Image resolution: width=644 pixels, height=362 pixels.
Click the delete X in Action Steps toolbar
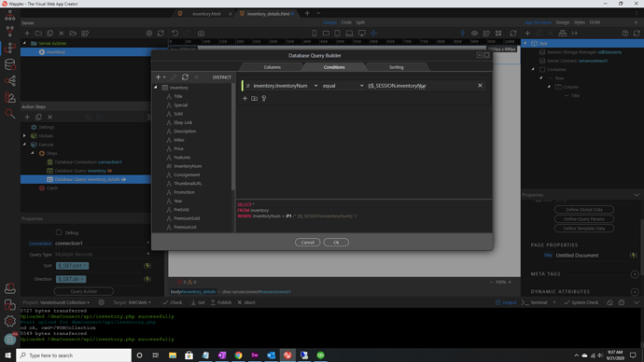[x=49, y=117]
